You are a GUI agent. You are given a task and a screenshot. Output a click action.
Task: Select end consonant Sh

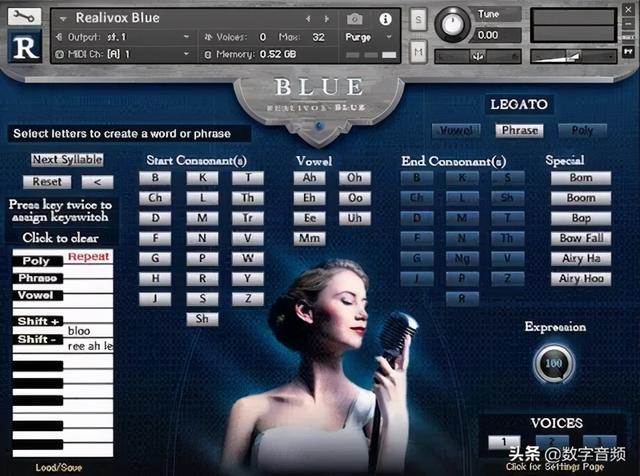(507, 198)
